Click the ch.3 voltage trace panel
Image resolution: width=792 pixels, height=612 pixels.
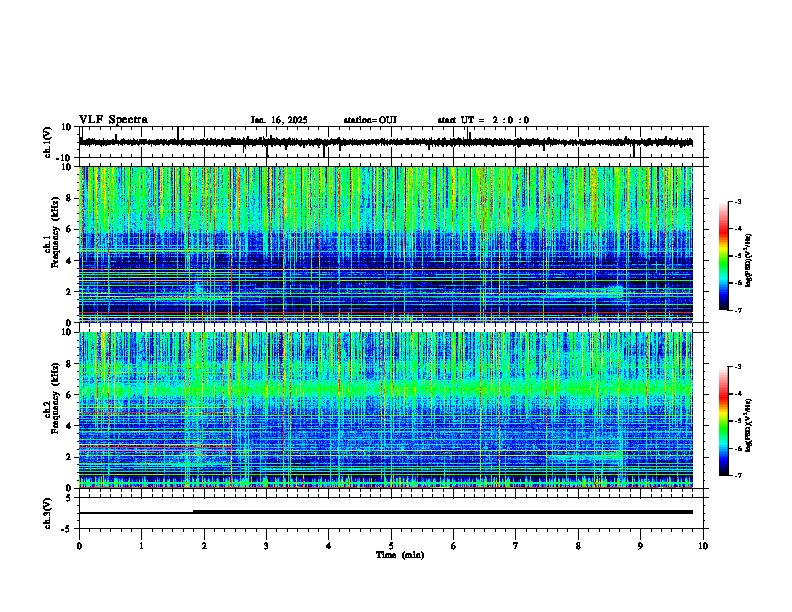tap(391, 513)
